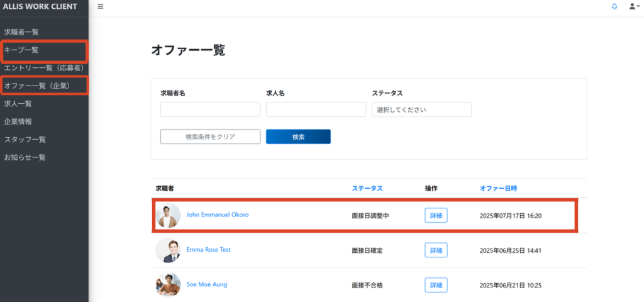Click the 求職者名 input field
This screenshot has width=644, height=302.
(x=210, y=109)
